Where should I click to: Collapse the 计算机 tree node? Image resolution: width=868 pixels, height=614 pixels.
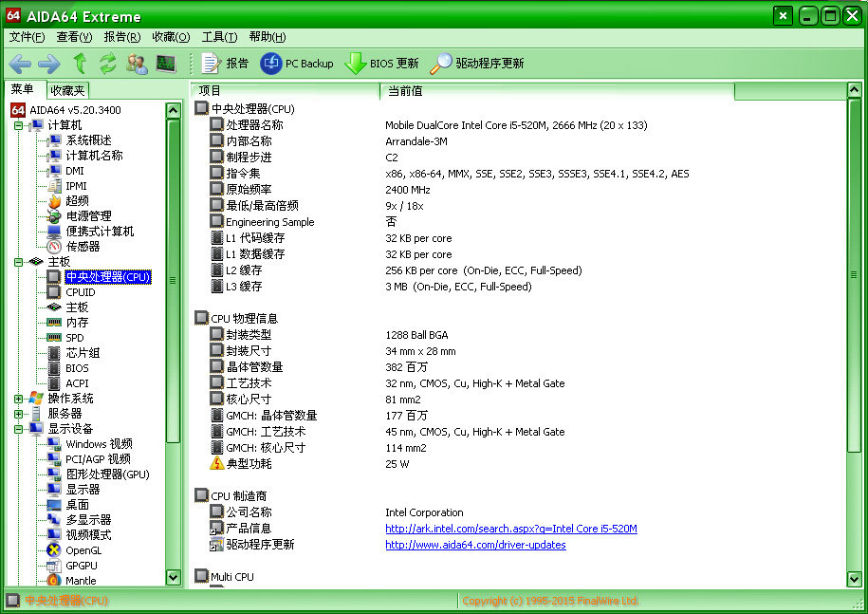pos(18,125)
